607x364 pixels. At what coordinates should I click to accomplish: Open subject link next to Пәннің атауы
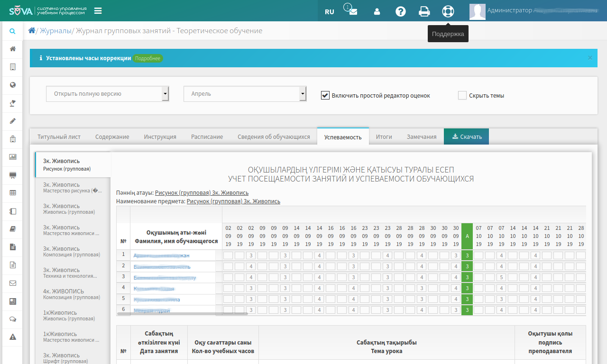(202, 193)
